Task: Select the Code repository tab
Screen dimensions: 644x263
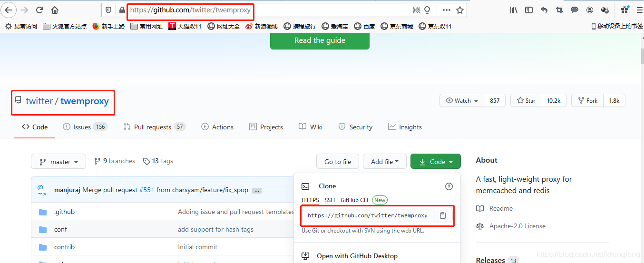Action: [35, 127]
